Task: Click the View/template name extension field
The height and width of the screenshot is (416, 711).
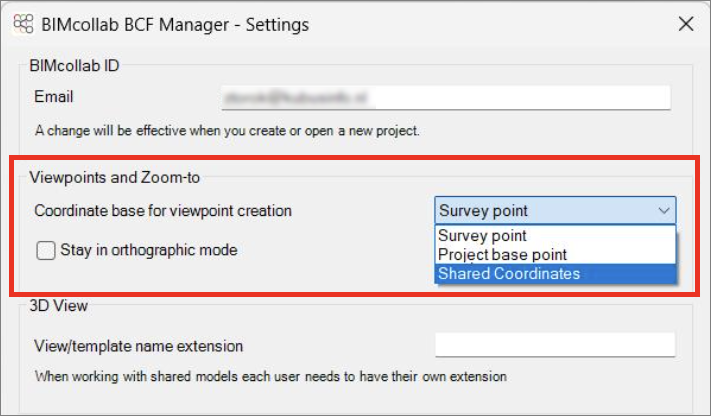Action: [555, 345]
